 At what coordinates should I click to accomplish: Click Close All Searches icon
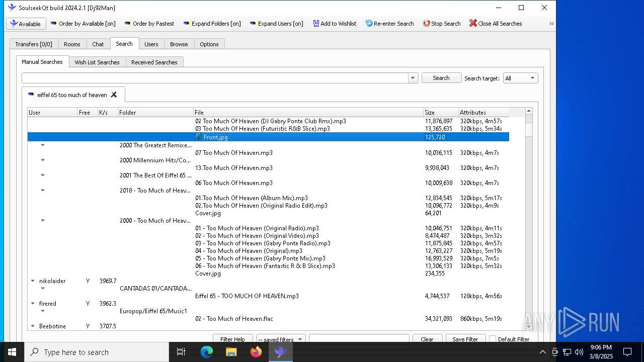pos(473,24)
